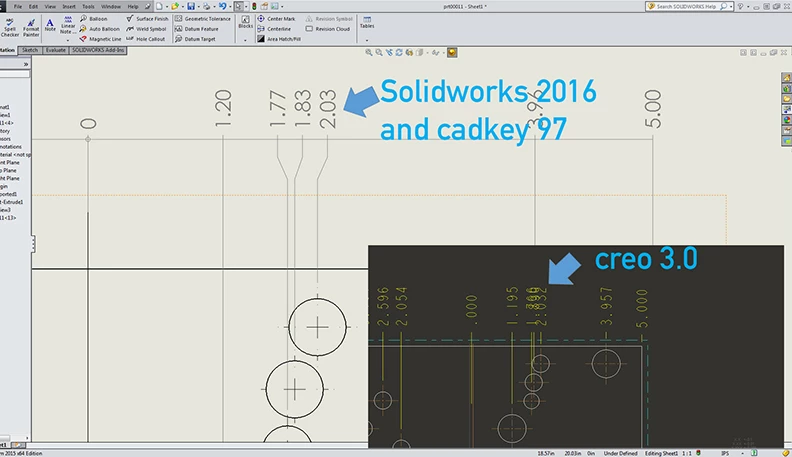Image resolution: width=792 pixels, height=457 pixels.
Task: Expand the Tables dropdown arrow
Action: pyautogui.click(x=367, y=40)
